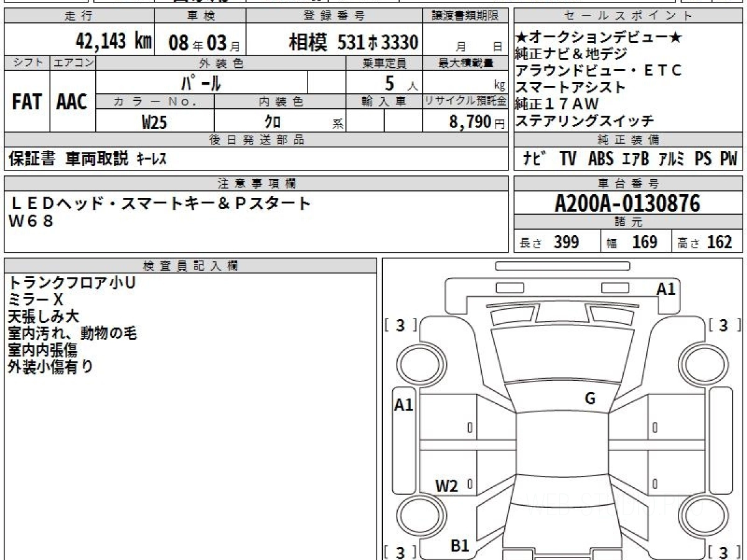Viewport: 747px width, 560px height.
Task: Select the width value 169
Action: click(644, 242)
